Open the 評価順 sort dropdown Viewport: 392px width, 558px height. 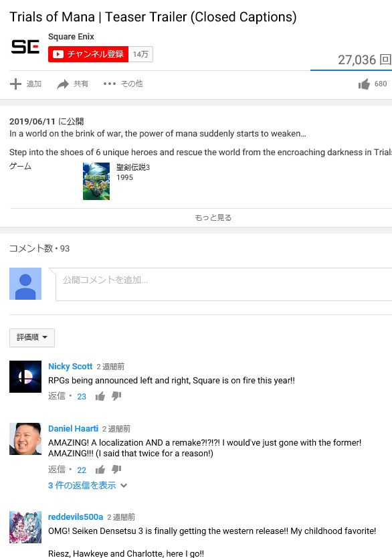(x=32, y=337)
